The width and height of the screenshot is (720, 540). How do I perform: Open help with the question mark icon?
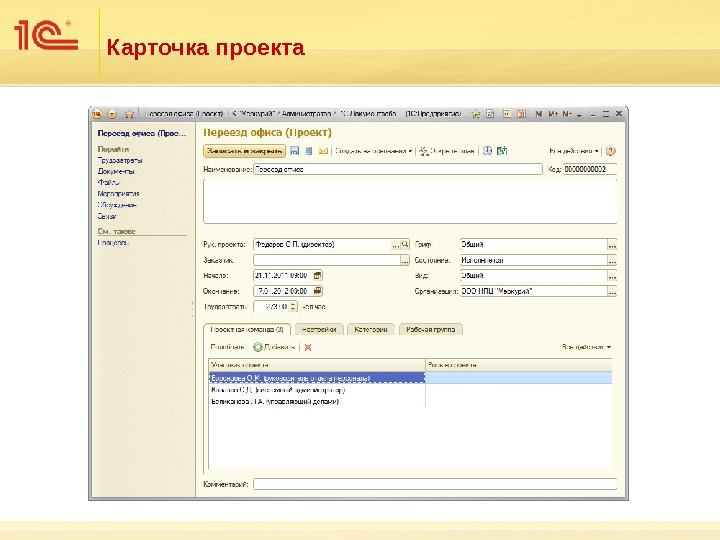click(610, 151)
